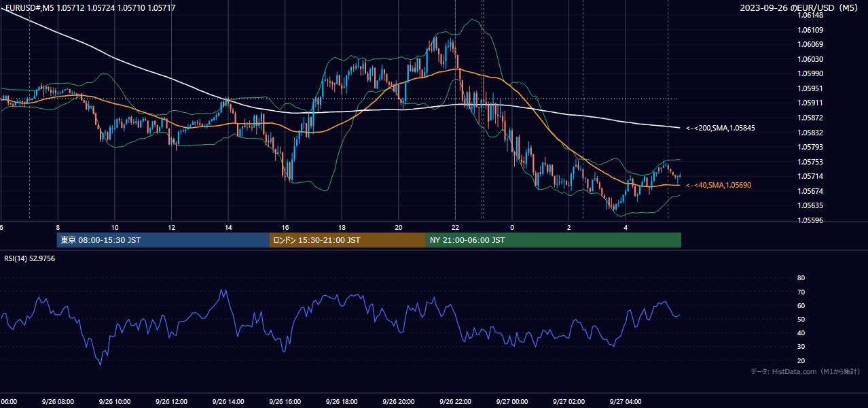
Task: Click price level 1.05674 on the axis
Action: coord(810,190)
